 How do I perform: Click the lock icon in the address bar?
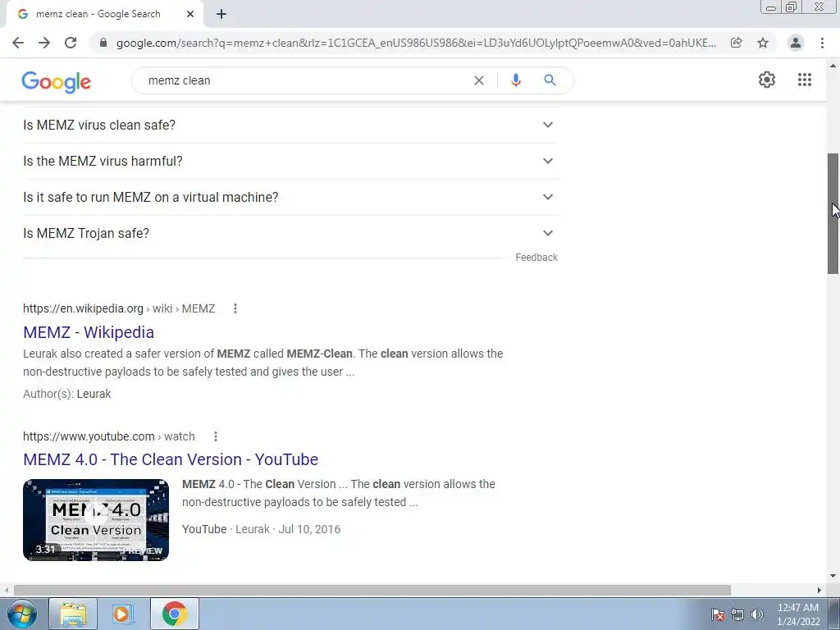[x=103, y=43]
